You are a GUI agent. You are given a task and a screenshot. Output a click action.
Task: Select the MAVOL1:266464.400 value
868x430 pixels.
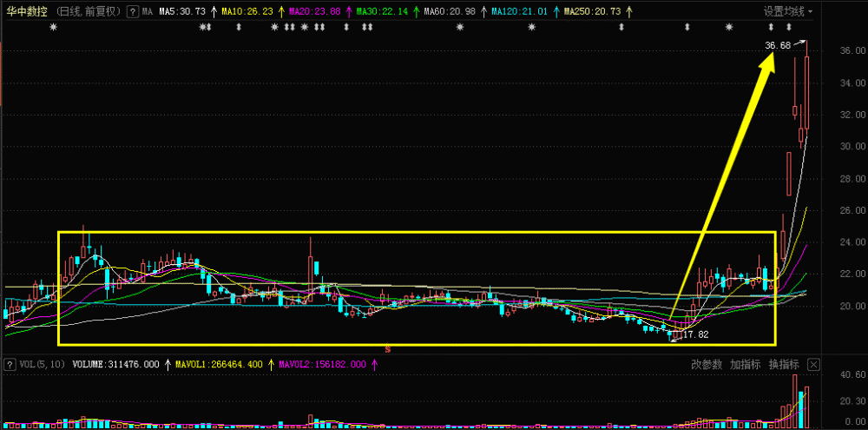(x=219, y=365)
